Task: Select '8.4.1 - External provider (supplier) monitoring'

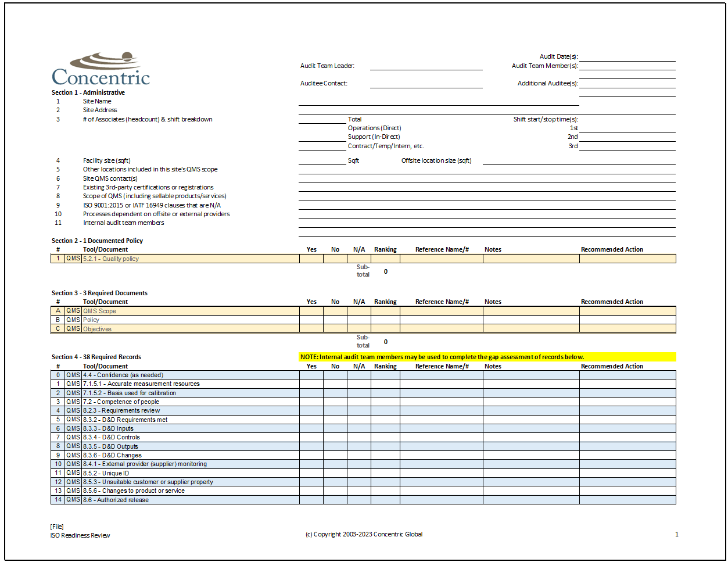Action: [x=363, y=464]
